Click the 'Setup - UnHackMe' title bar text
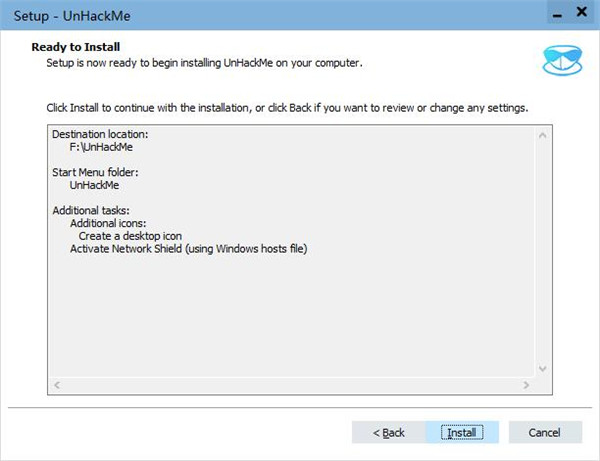The height and width of the screenshot is (461, 600). 72,16
